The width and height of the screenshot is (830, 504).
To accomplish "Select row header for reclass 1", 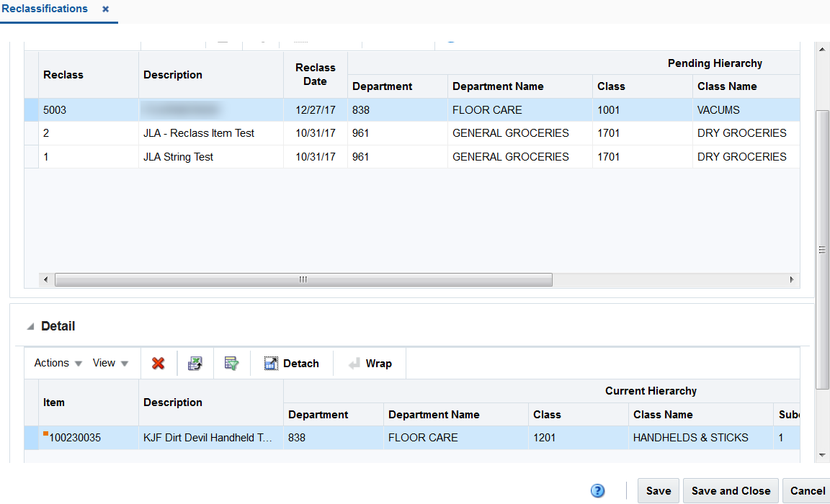I will 31,156.
